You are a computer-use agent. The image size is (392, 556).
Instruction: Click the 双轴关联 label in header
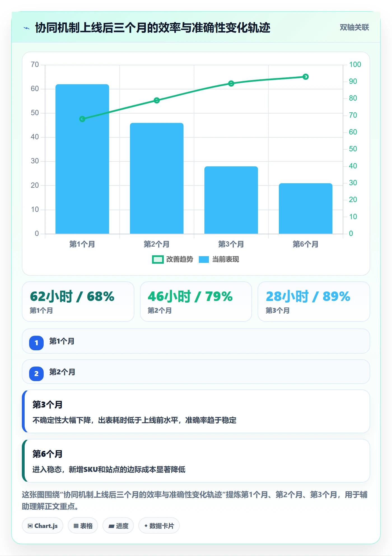click(354, 27)
